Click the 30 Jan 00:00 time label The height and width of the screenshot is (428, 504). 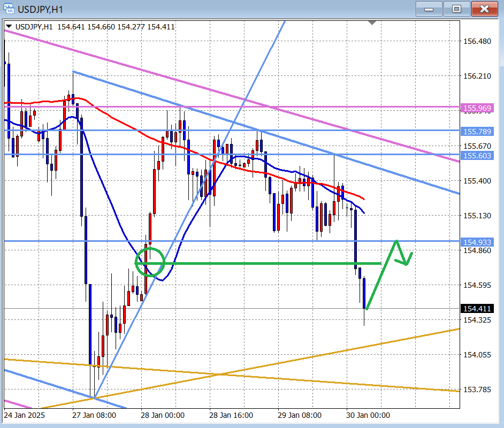(369, 415)
